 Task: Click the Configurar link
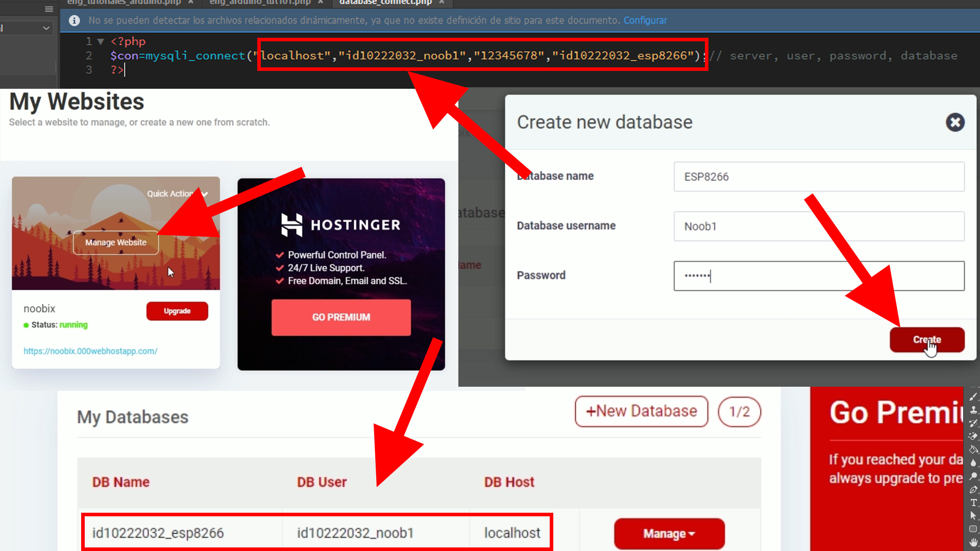[x=645, y=20]
